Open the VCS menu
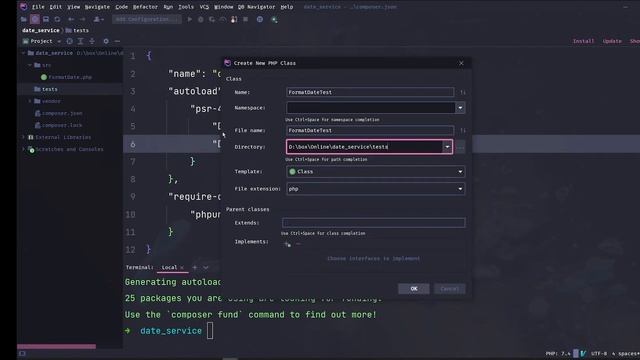The width and height of the screenshot is (640, 360). pyautogui.click(x=204, y=7)
